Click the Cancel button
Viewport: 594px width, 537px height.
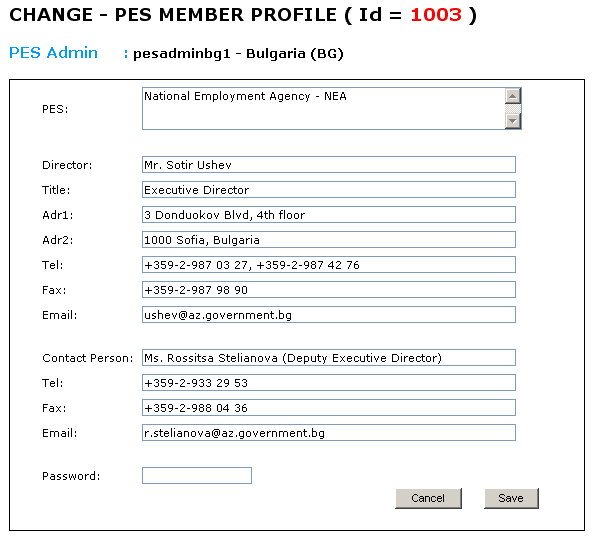(x=428, y=498)
